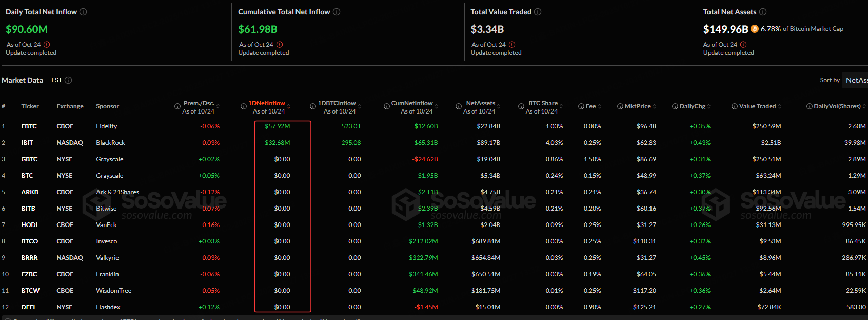Click the Market Data heading
This screenshot has width=868, height=320.
coord(22,80)
